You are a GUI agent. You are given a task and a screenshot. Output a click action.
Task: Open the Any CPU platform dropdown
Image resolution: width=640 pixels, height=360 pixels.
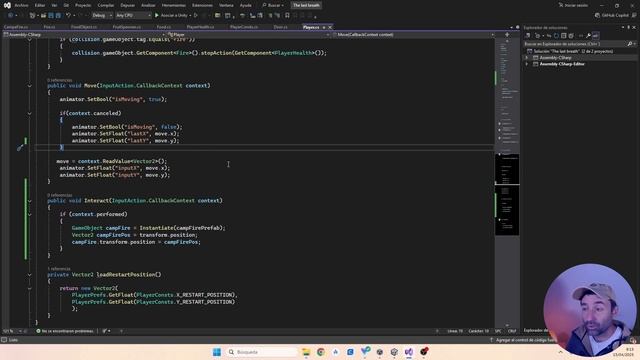point(133,15)
